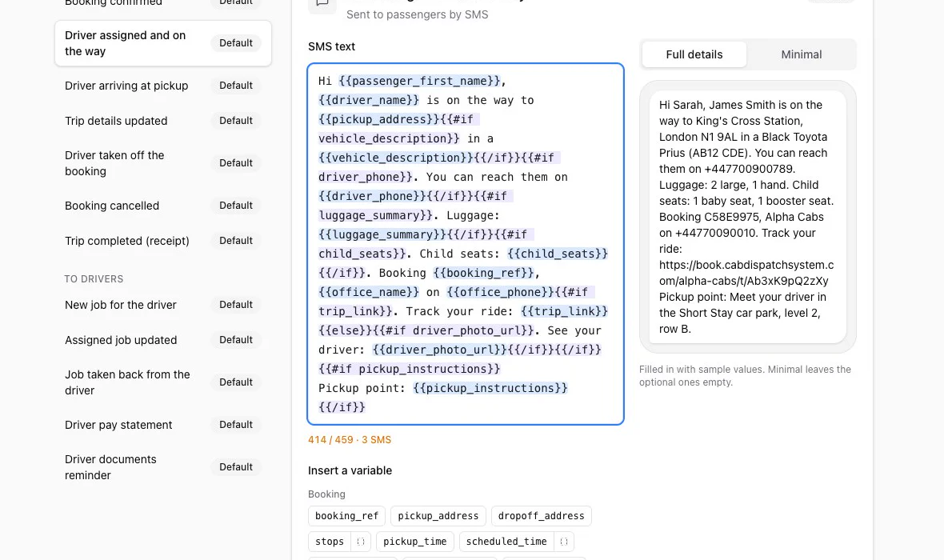Click the '414 / 459 · 3 SMS' counter

tap(350, 439)
